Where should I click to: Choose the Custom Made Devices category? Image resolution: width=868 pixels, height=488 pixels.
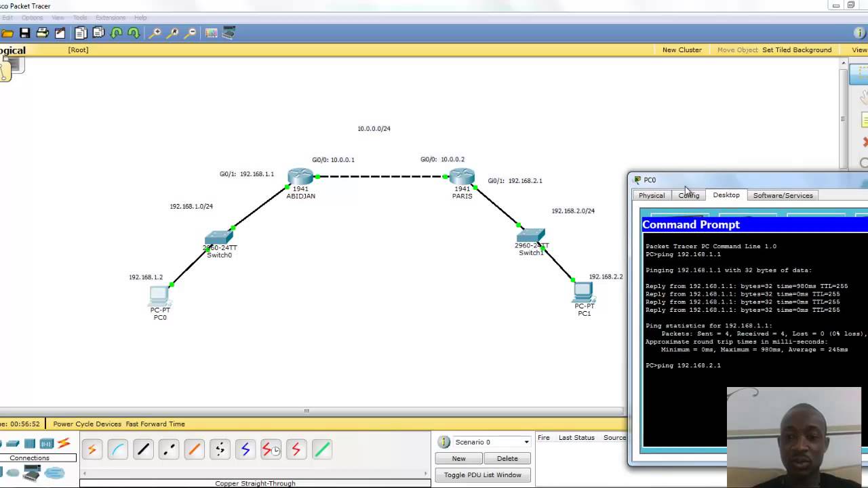point(32,473)
